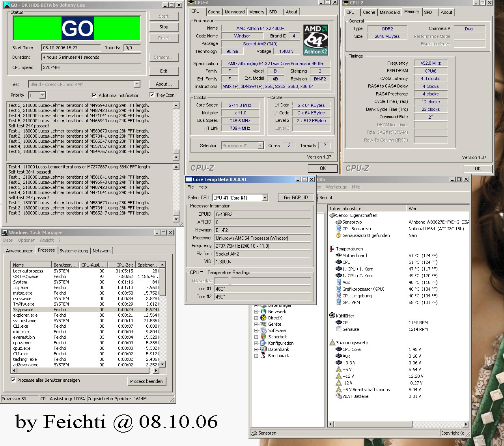The image size is (504, 446).
Task: Click Task-Manager process list scroll down arrow
Action: point(162,364)
